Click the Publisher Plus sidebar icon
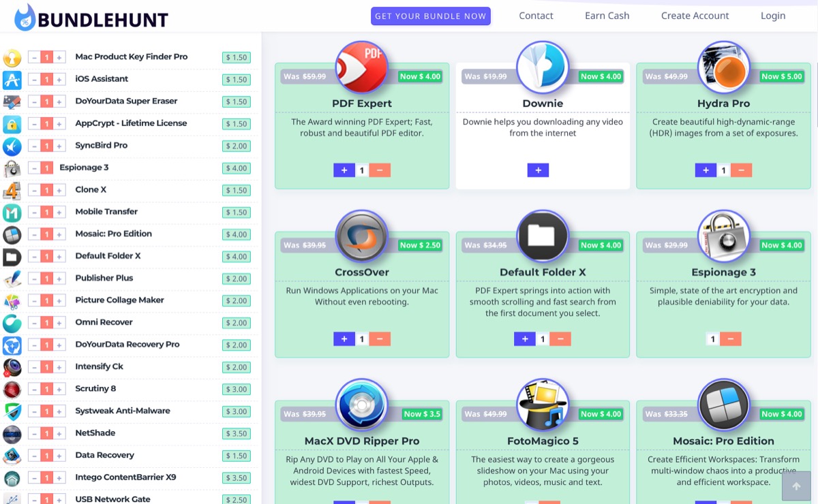818x504 pixels. pos(12,279)
